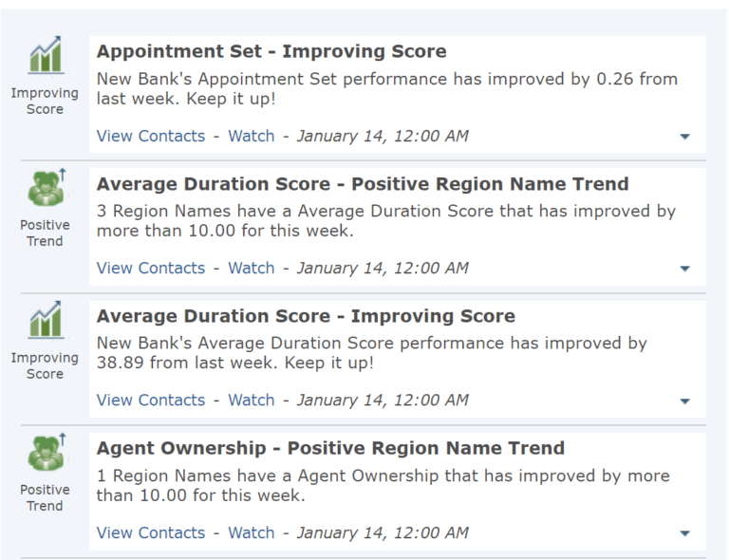The height and width of the screenshot is (560, 729).
Task: Click the Improving Score chart icon for Average Duration Score
Action: [46, 320]
